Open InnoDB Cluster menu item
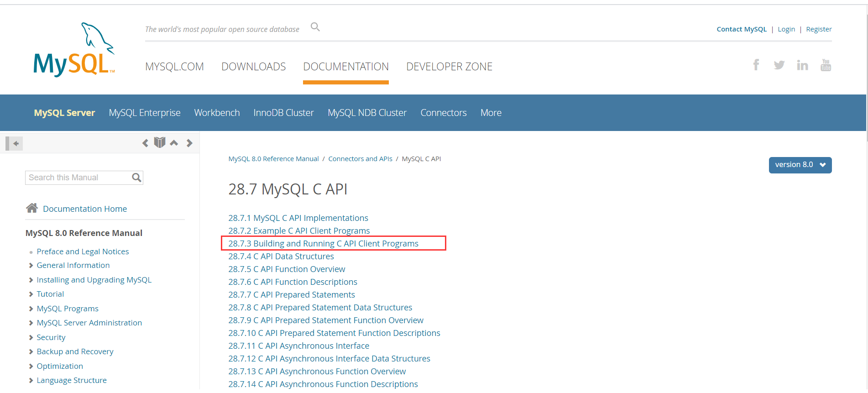This screenshot has height=393, width=868. [x=284, y=113]
